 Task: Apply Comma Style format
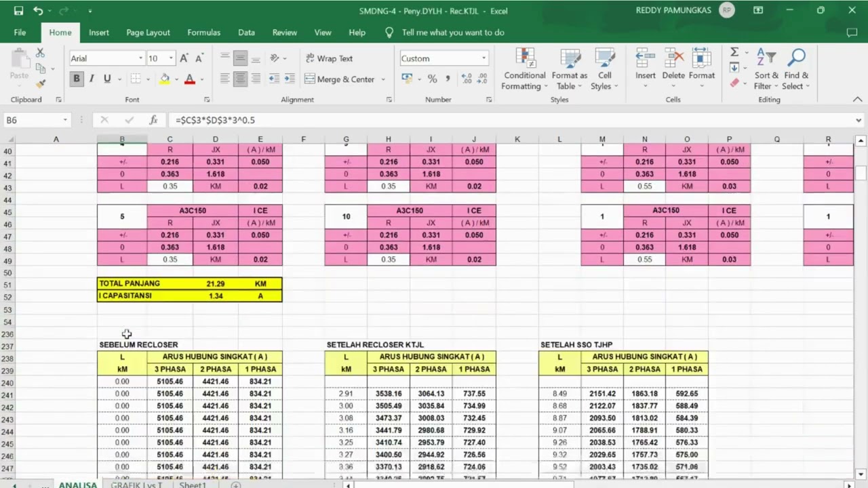tap(448, 79)
